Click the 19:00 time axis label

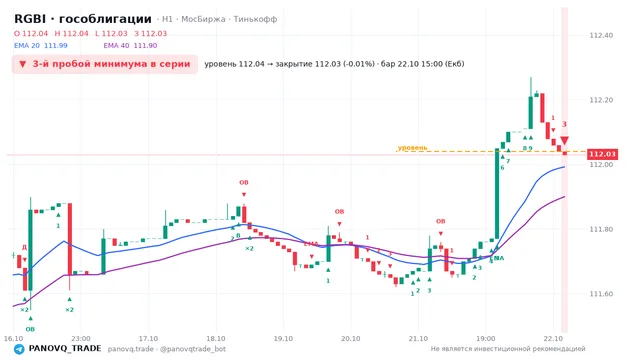[x=486, y=338]
